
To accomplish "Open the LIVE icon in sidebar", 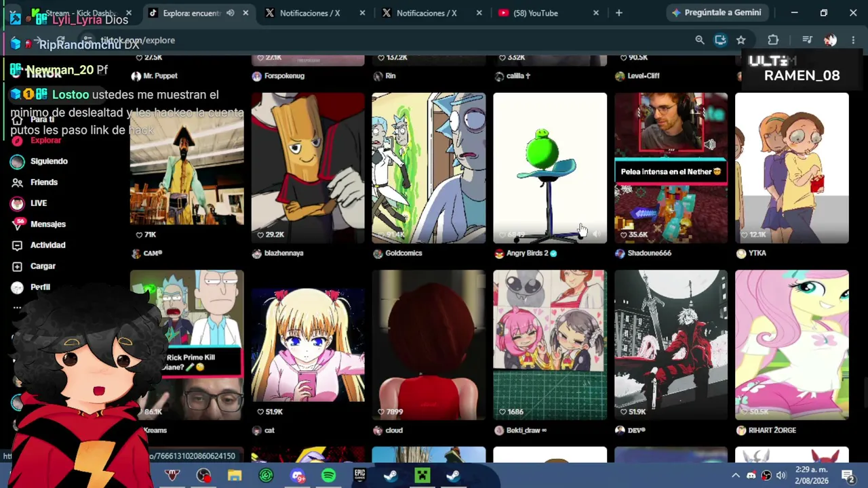I will [x=17, y=203].
